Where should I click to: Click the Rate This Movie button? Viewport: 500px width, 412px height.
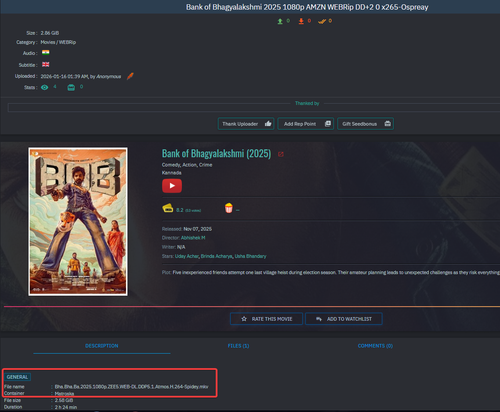pyautogui.click(x=266, y=319)
